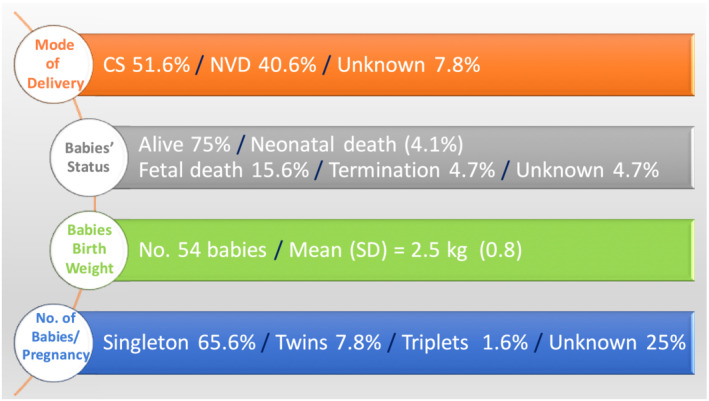Click Unknown 7.8% in orange bar

coord(409,65)
